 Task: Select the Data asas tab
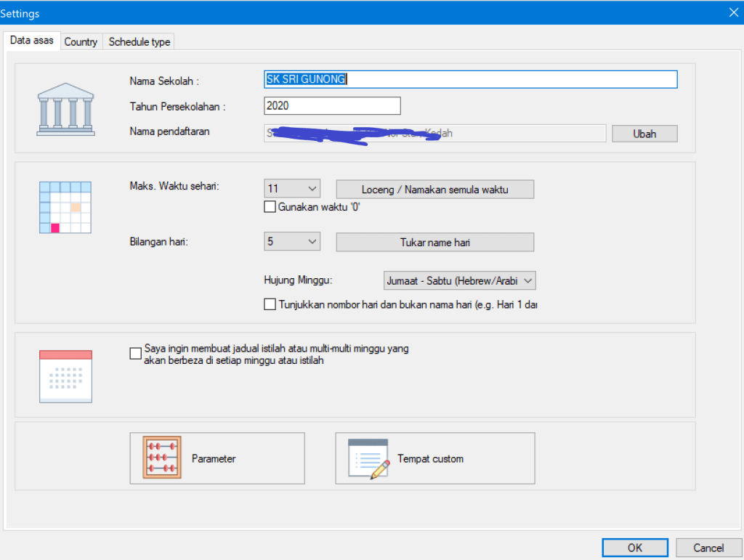click(32, 41)
